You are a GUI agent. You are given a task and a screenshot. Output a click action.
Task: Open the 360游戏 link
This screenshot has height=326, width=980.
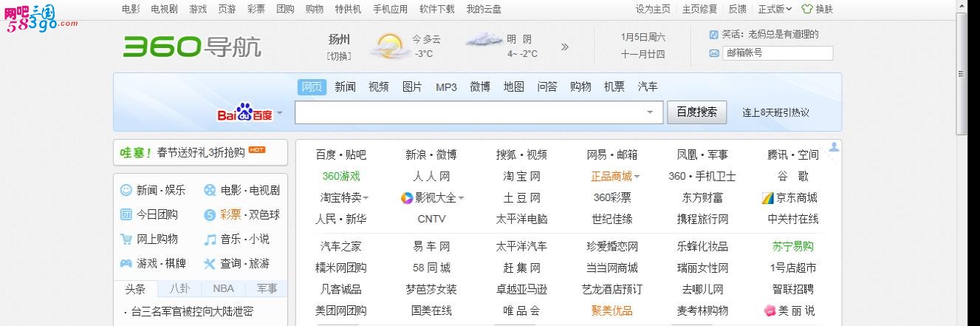point(340,176)
